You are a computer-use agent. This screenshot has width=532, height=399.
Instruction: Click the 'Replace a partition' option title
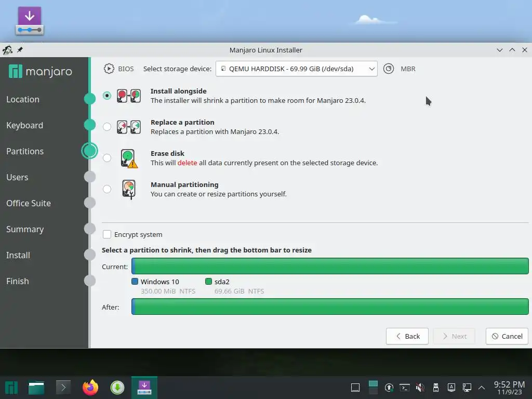[x=182, y=122]
